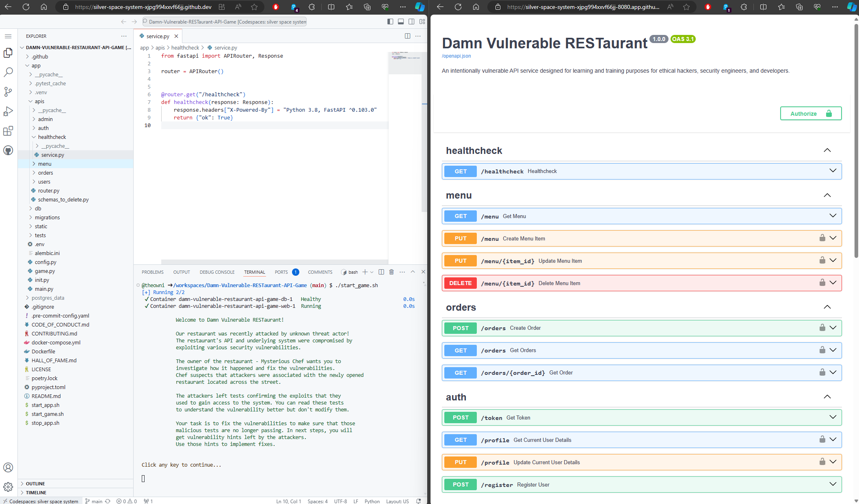Click the green Authorize button
Screen dimensions: 859x504
coord(811,114)
